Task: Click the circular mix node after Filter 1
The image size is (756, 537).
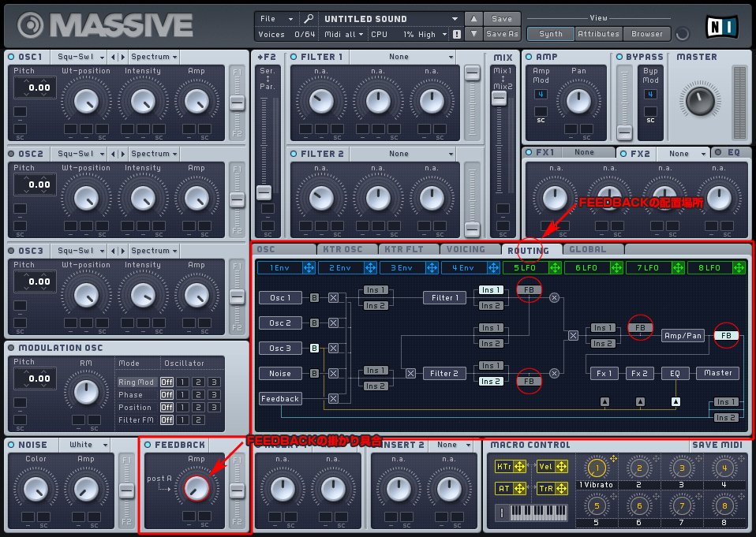Action: [555, 297]
